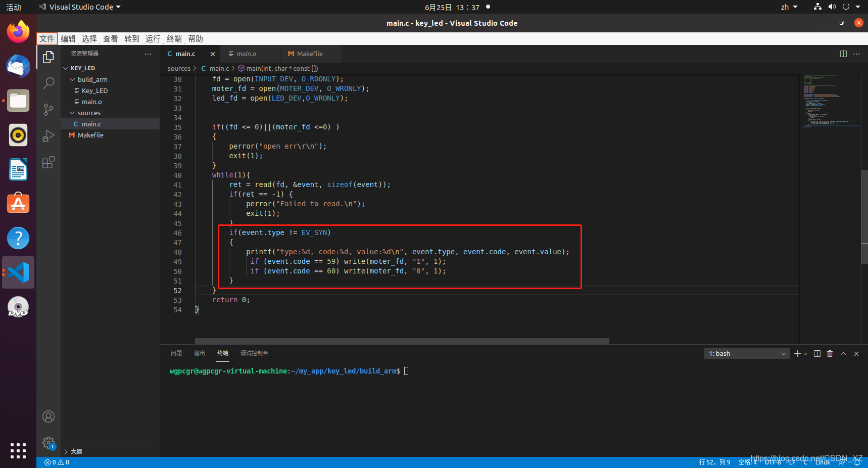Open the Manage gear settings icon
The image size is (868, 468).
[49, 443]
